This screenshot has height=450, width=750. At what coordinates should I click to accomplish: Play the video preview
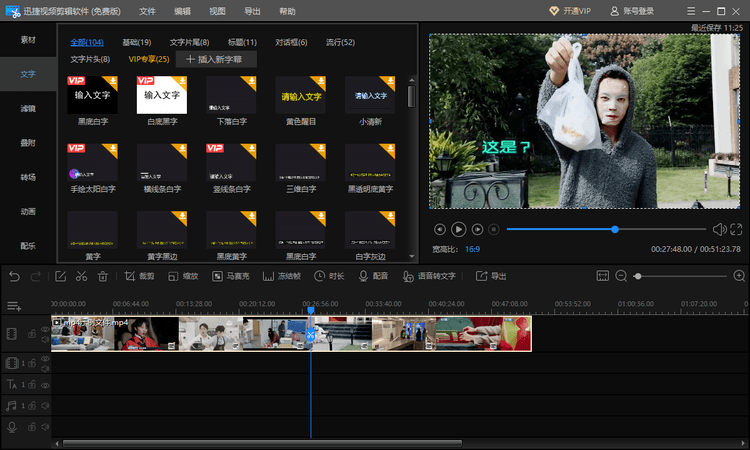pyautogui.click(x=458, y=230)
